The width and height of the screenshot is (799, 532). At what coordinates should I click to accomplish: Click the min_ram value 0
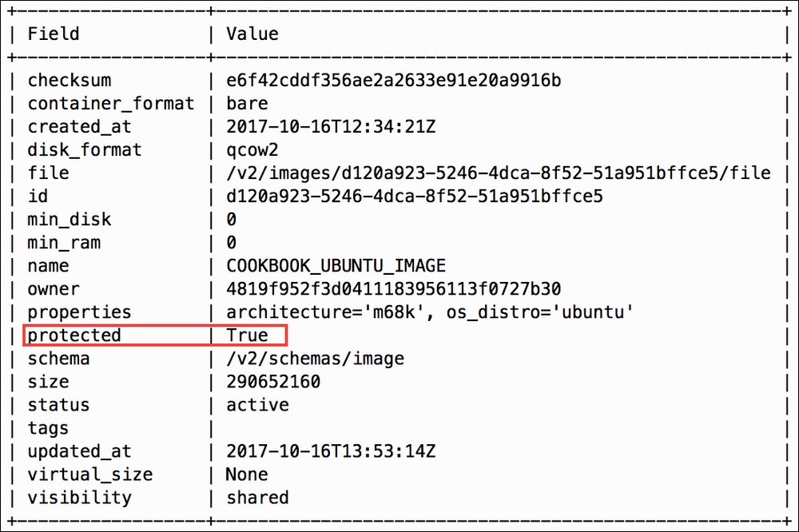(232, 243)
